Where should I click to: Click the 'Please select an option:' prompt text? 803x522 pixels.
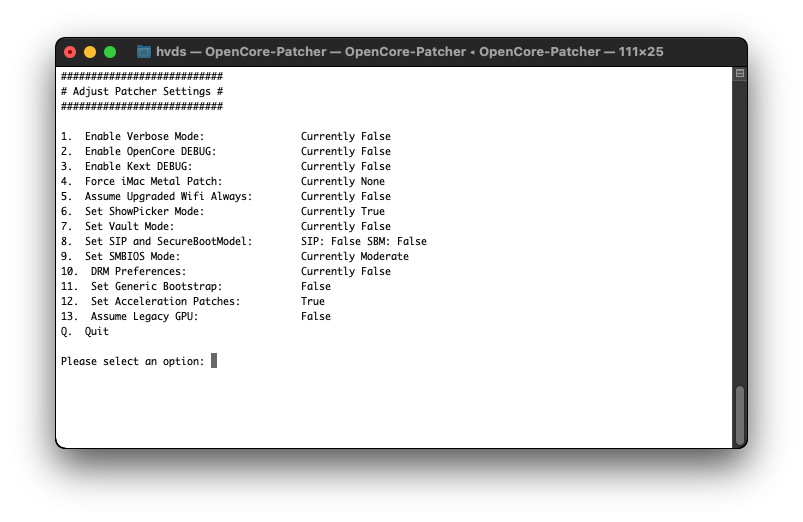(133, 361)
